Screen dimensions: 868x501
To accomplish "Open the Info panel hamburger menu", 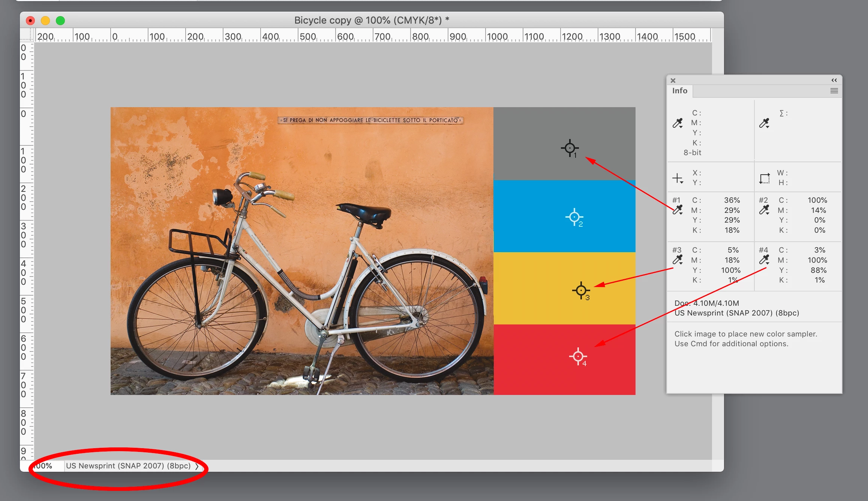I will click(834, 91).
